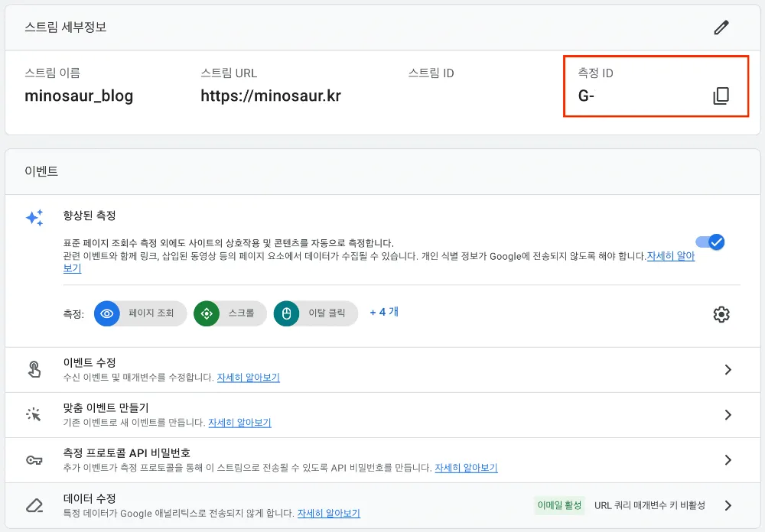Expand the 데이터 수정 row chevron
The width and height of the screenshot is (765, 532).
pyautogui.click(x=728, y=505)
